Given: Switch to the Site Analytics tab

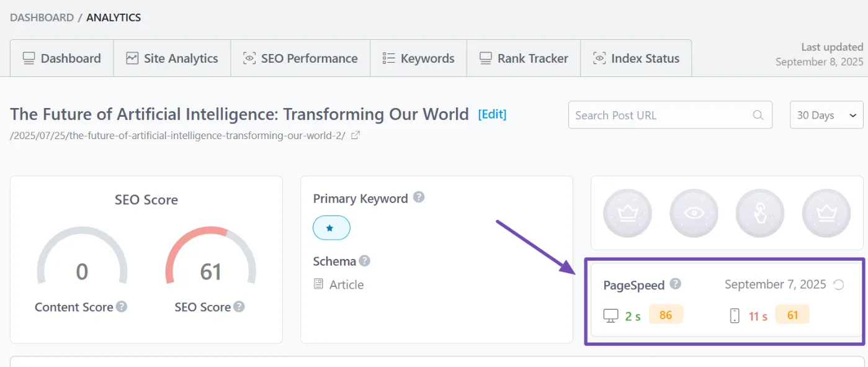Looking at the screenshot, I should tap(172, 58).
